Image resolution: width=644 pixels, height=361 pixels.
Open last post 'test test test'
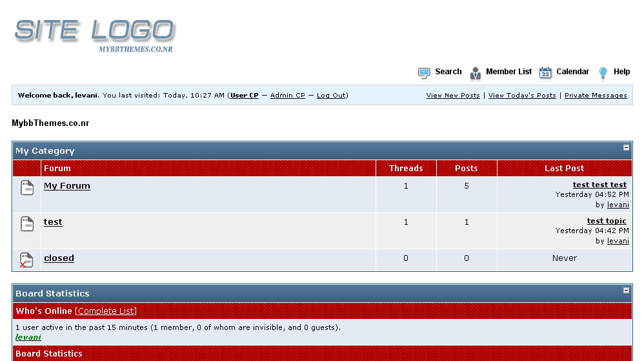599,185
